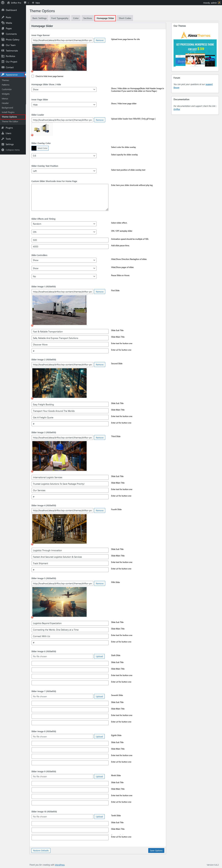Switch to the Short Codes tab
The image size is (222, 868).
[125, 18]
